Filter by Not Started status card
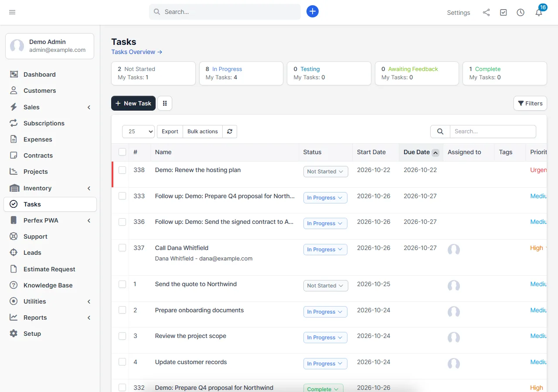Image resolution: width=558 pixels, height=392 pixels. [153, 73]
